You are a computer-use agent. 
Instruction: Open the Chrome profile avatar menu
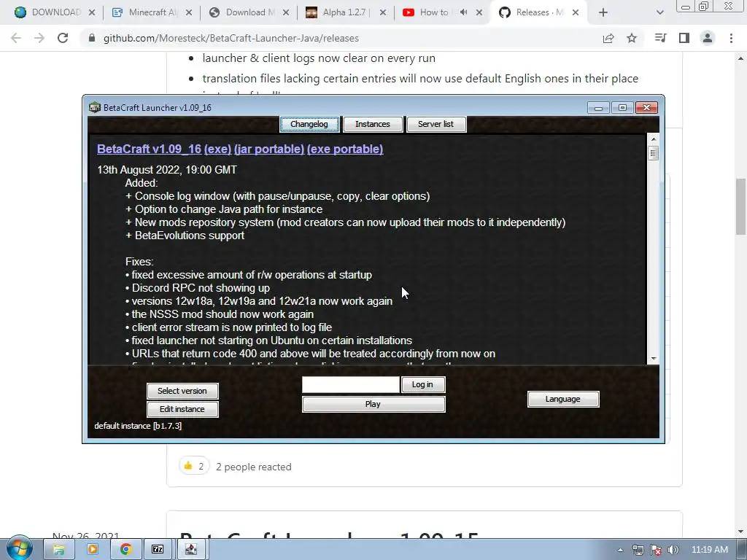(x=708, y=38)
